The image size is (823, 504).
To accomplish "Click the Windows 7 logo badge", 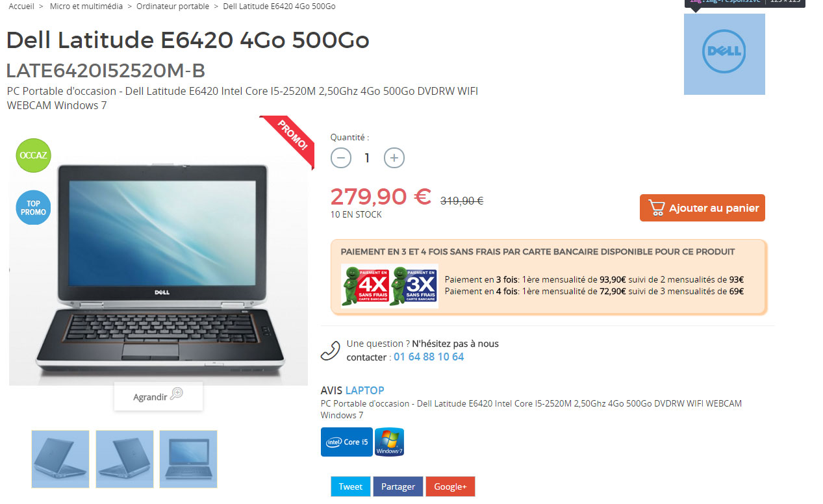I will pos(389,442).
